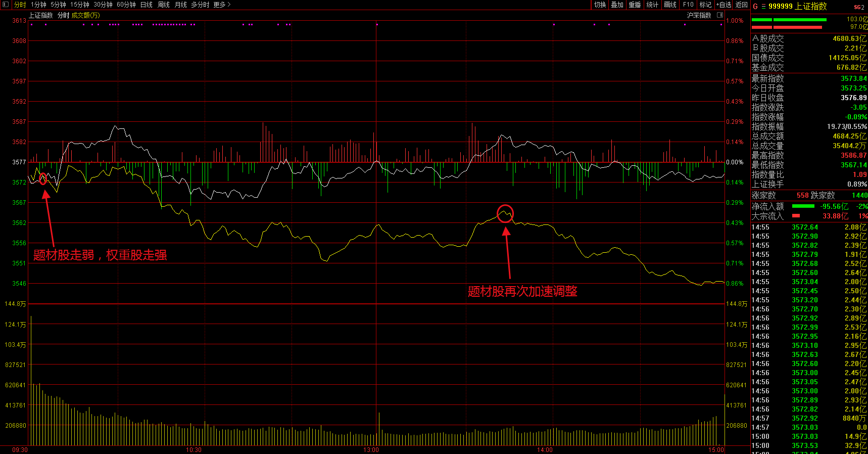Select the 日线 daily chart tab
Screen dimensions: 868x454
[x=146, y=5]
